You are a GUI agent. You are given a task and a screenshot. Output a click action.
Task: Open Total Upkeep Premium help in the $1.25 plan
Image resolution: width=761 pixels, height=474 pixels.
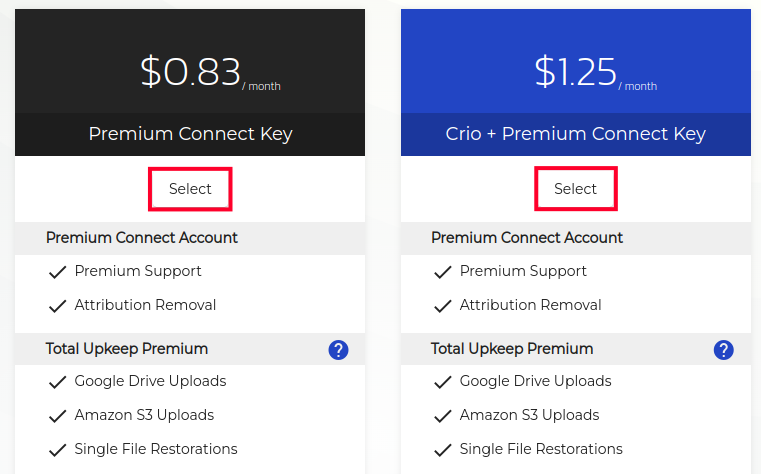click(723, 350)
